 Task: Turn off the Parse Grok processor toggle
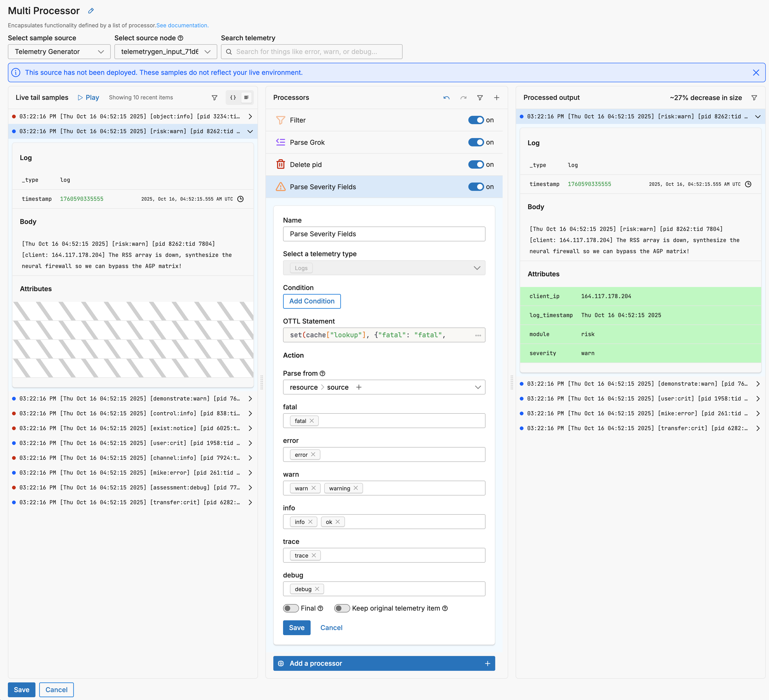click(476, 142)
